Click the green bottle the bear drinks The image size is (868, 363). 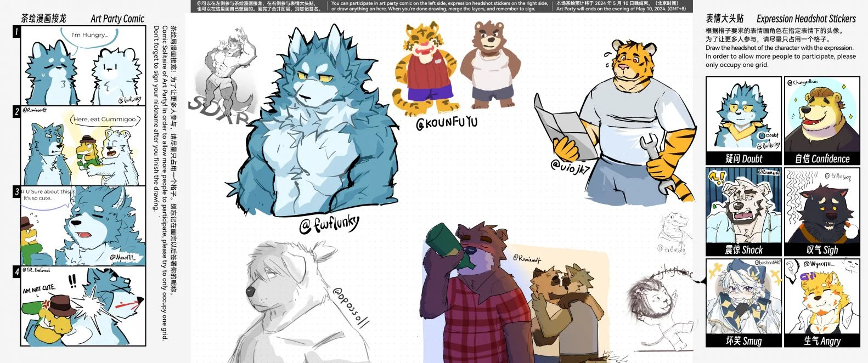click(450, 245)
